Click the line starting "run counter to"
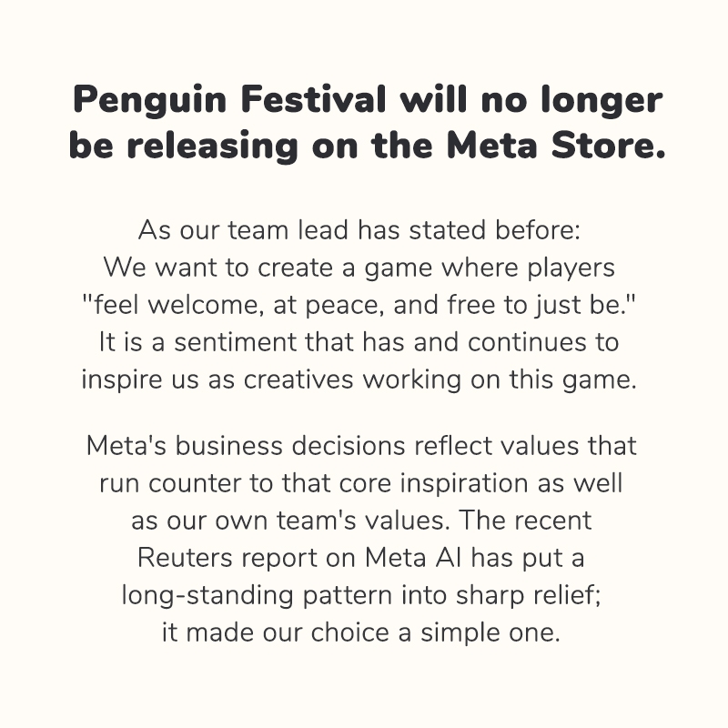 click(x=364, y=482)
